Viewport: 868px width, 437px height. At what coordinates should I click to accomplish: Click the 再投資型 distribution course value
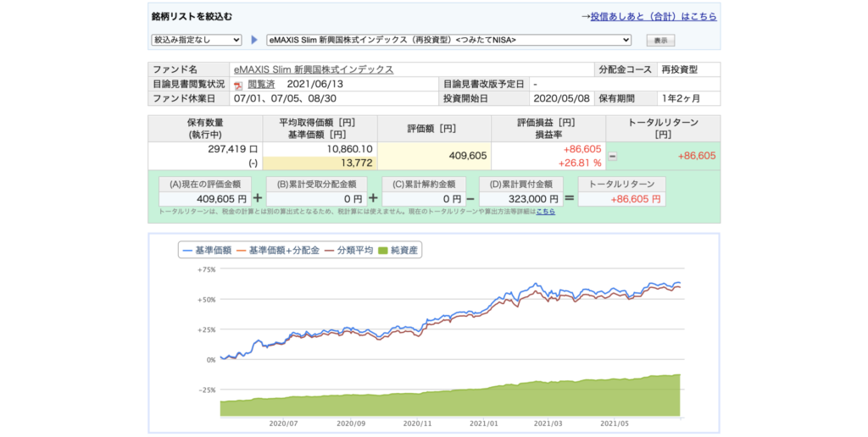click(680, 69)
